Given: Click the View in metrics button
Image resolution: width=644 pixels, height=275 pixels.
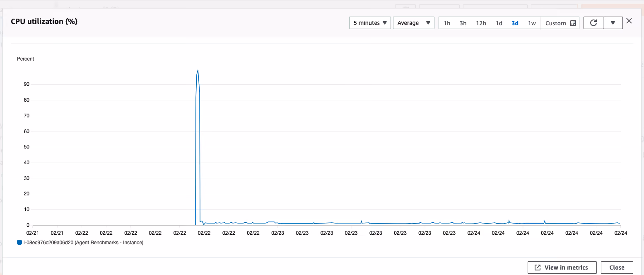Looking at the screenshot, I should pos(562,268).
